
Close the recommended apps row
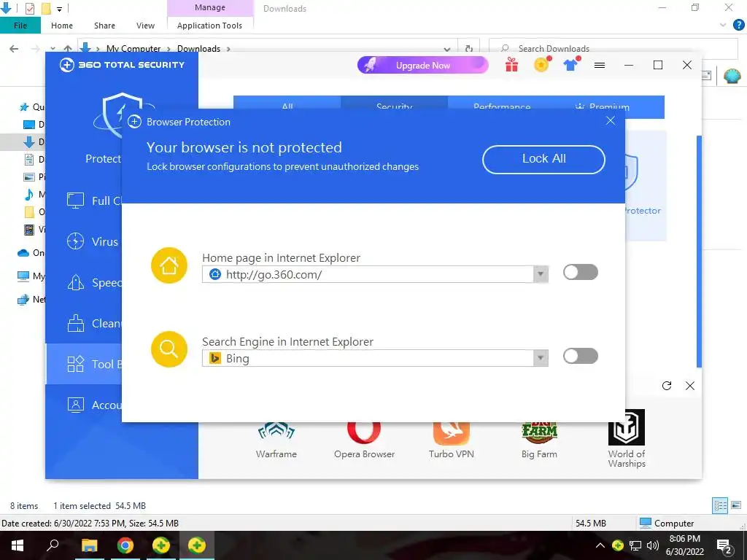690,386
